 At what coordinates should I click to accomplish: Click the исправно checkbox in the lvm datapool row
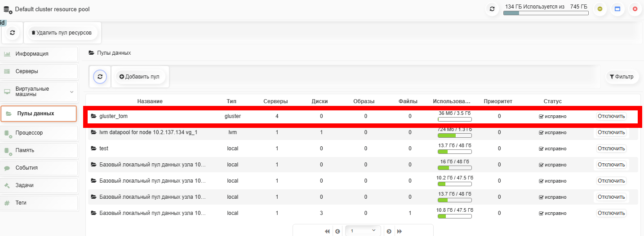(542, 132)
